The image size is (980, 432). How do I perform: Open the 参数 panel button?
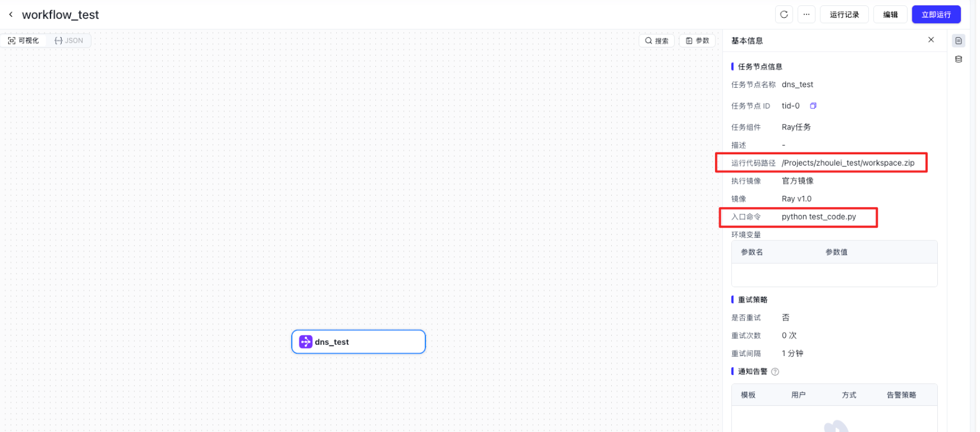click(697, 40)
